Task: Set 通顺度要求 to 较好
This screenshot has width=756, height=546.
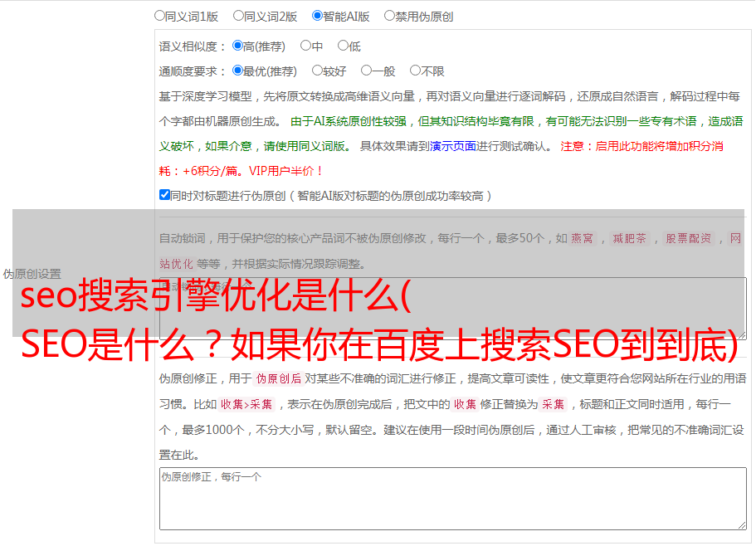Action: [x=317, y=71]
